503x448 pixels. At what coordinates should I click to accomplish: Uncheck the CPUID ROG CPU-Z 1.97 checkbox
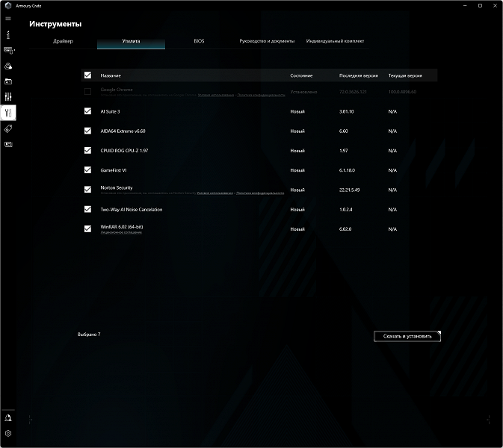[87, 150]
